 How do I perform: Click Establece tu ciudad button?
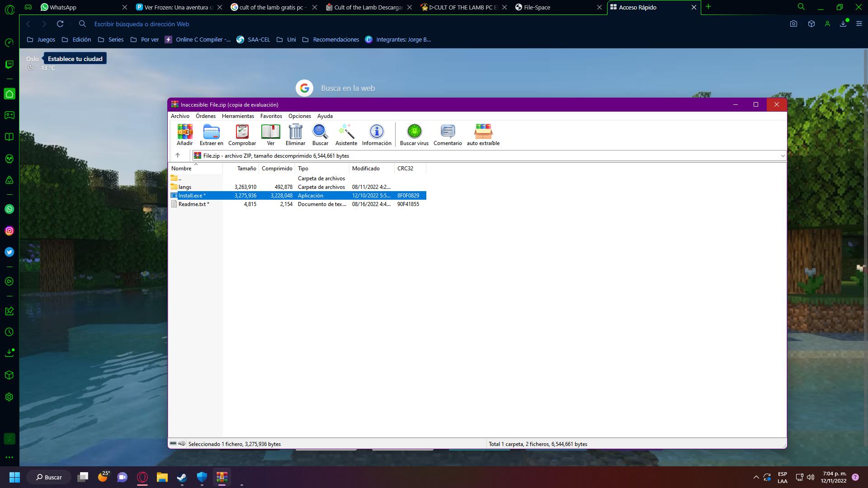(75, 59)
